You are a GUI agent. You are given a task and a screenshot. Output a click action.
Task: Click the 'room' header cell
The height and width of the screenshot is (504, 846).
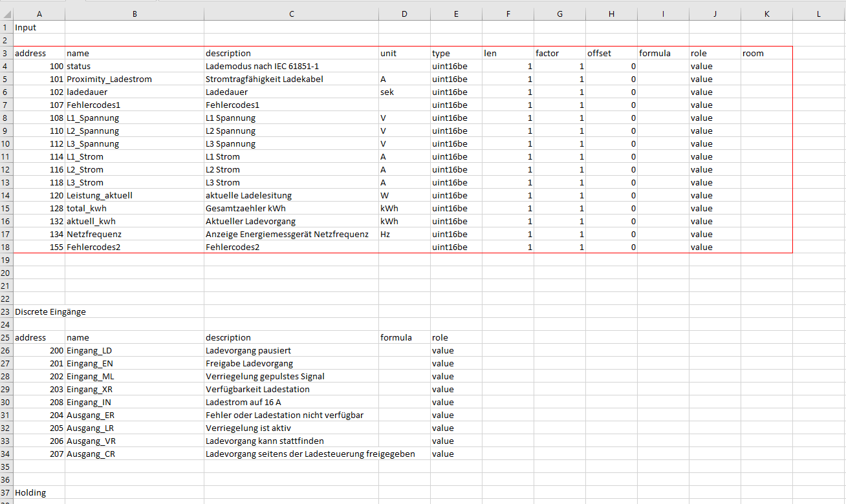[767, 53]
